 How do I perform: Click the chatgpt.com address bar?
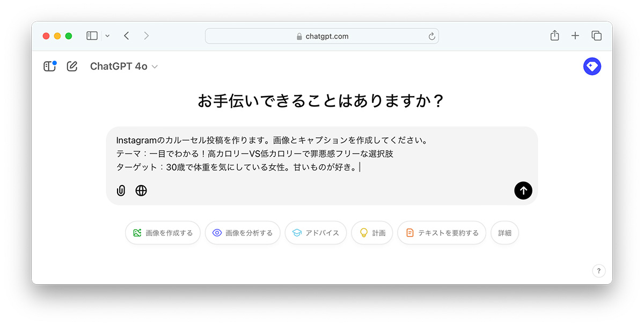click(322, 36)
